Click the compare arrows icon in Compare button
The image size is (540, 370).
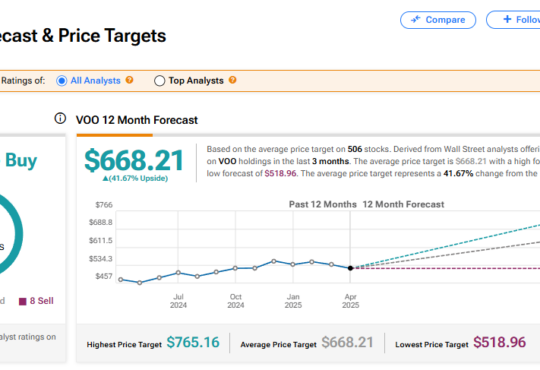(x=416, y=19)
